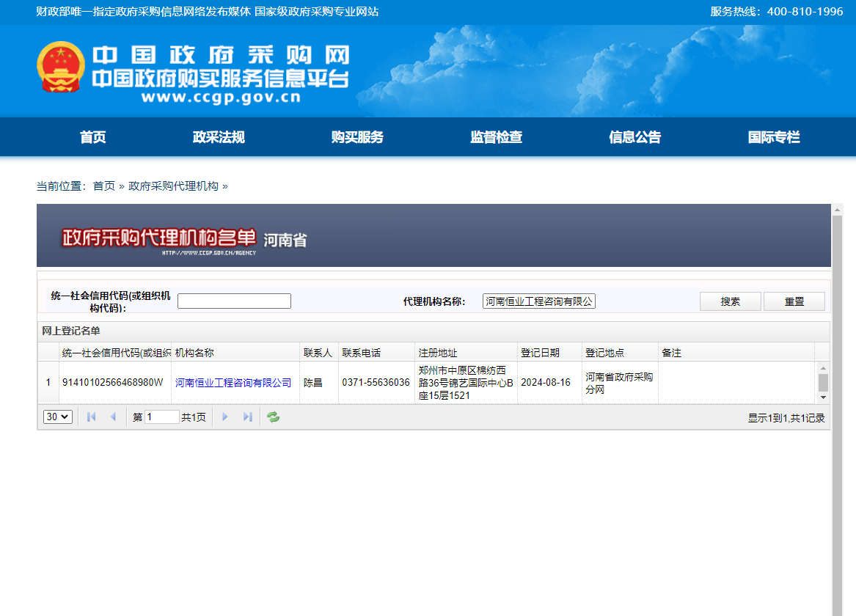Click the 联系人 column header
This screenshot has height=616, width=856.
(x=319, y=353)
